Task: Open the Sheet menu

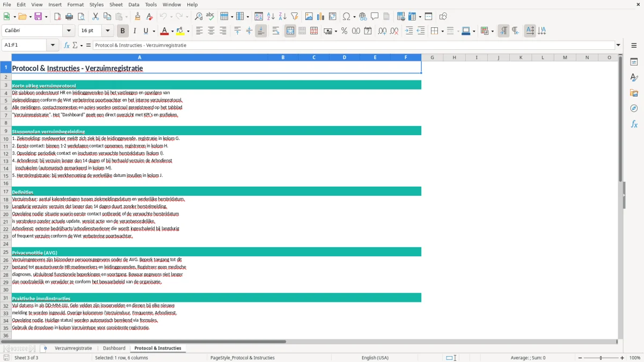Action: coord(116,4)
